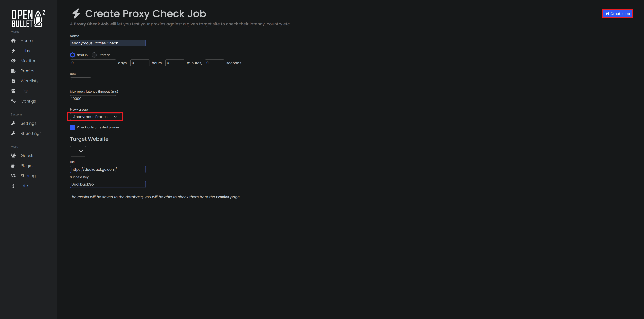Screen dimensions: 644x319
Task: Click the Create Job button
Action: pyautogui.click(x=617, y=13)
